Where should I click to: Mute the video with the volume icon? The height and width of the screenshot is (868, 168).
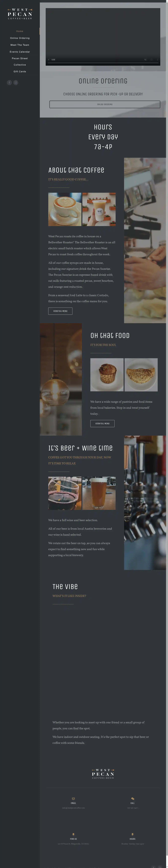(145, 60)
